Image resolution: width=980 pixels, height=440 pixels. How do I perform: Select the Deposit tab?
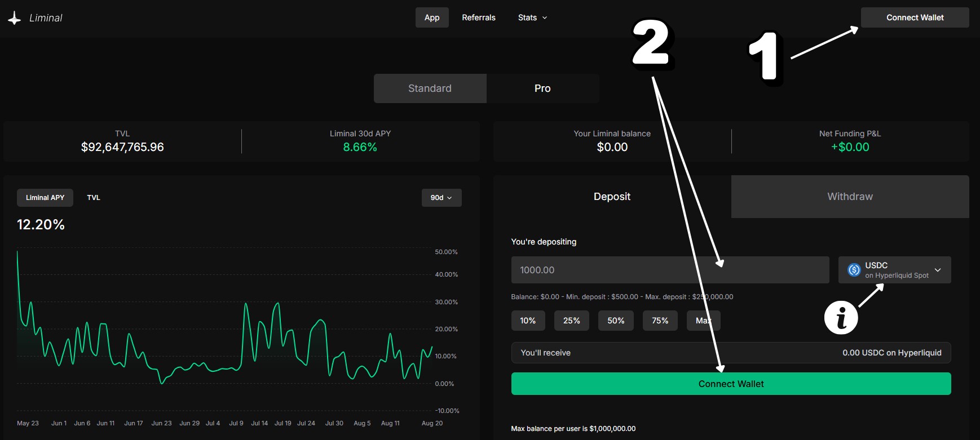coord(612,197)
